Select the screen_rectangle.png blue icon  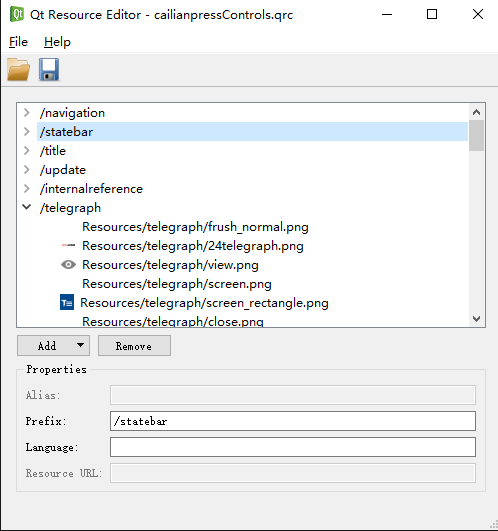[67, 302]
